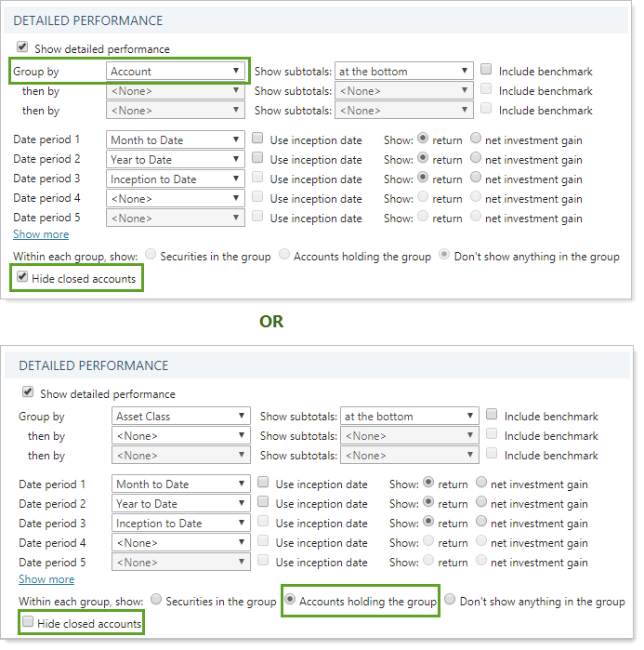Open bottom panel's 'at the bottom' subtotals dropdown
This screenshot has height=650, width=644.
point(410,417)
